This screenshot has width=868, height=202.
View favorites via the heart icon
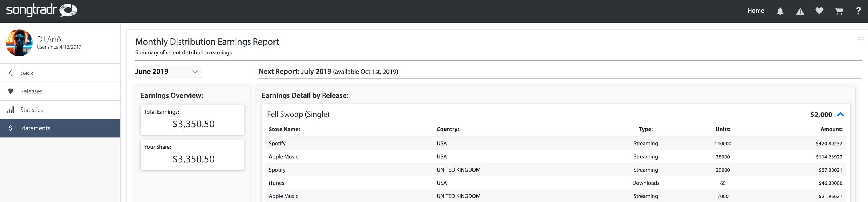pyautogui.click(x=820, y=11)
